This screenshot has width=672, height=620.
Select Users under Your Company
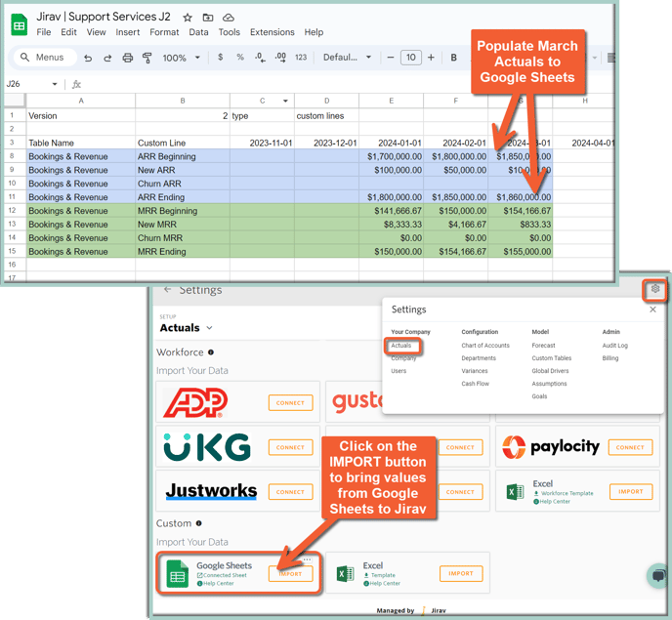pos(399,371)
